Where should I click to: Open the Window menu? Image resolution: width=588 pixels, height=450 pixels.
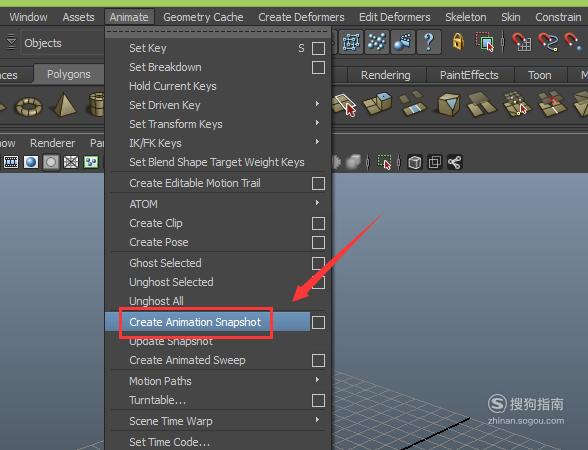click(x=28, y=17)
